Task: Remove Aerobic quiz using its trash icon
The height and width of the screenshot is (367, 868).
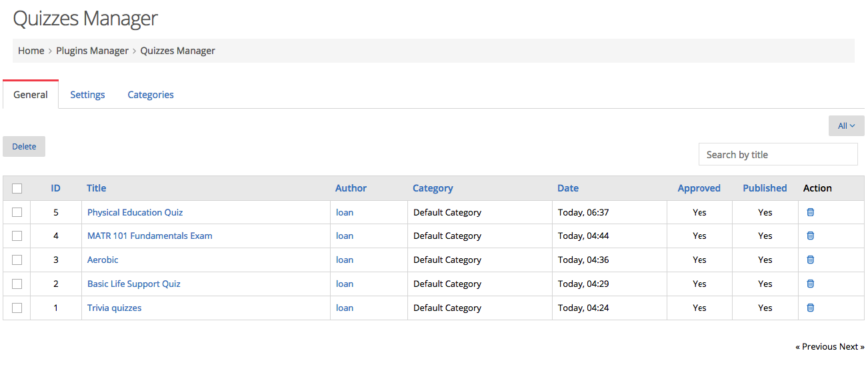Action: (x=811, y=260)
